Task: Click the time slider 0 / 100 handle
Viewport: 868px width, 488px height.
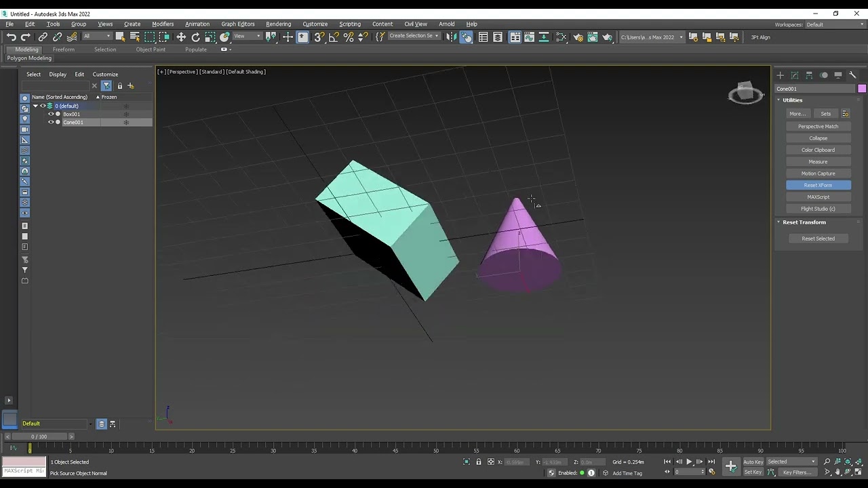Action: click(39, 436)
